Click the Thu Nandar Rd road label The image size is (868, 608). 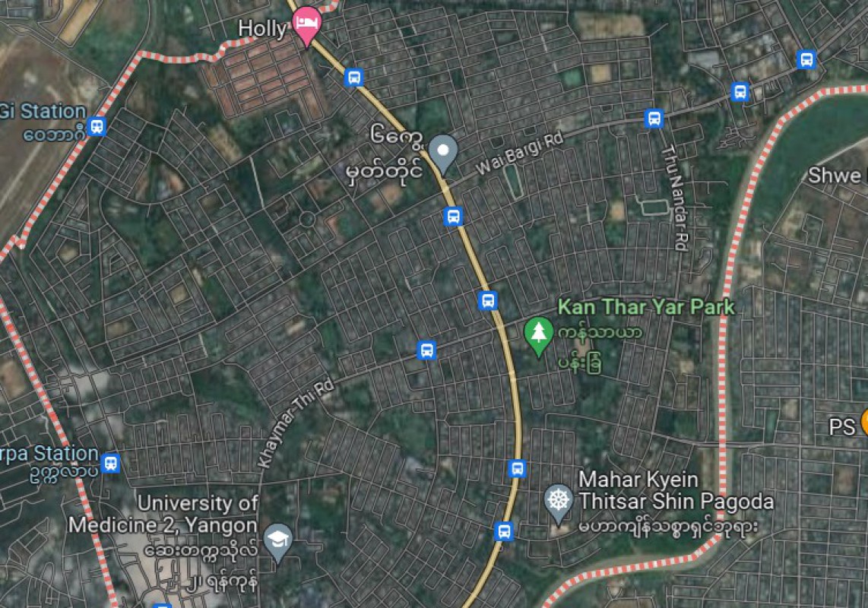click(x=676, y=198)
